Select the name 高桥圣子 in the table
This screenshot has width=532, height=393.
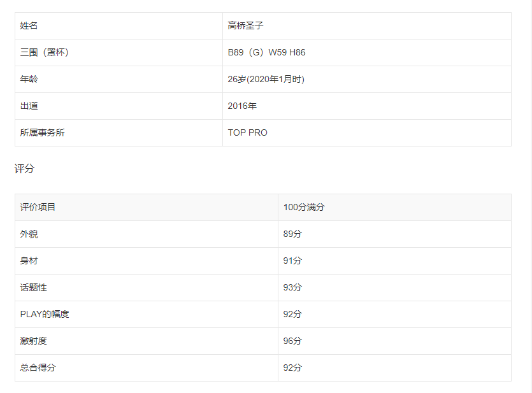(245, 26)
